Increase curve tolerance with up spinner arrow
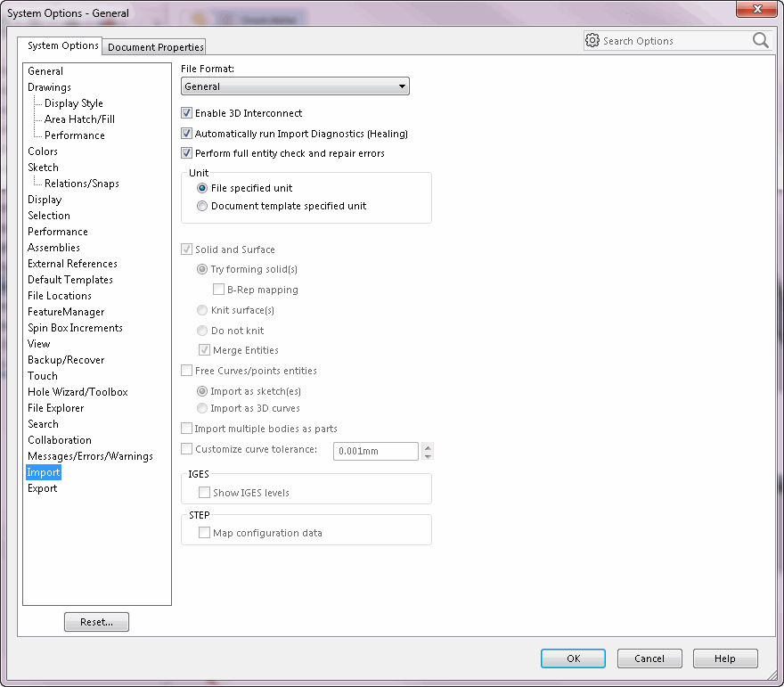 [x=429, y=446]
